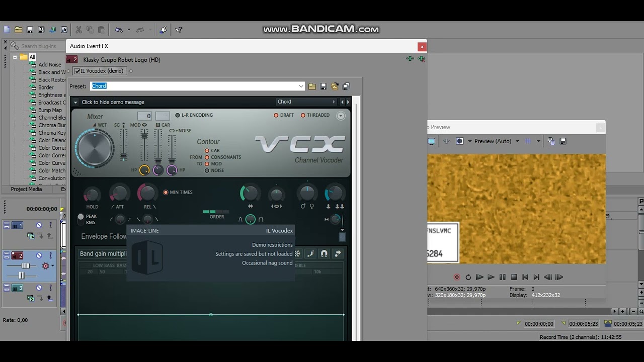Open overlays dropdown arrow in Preview toolbar
The width and height of the screenshot is (644, 362).
(538, 141)
